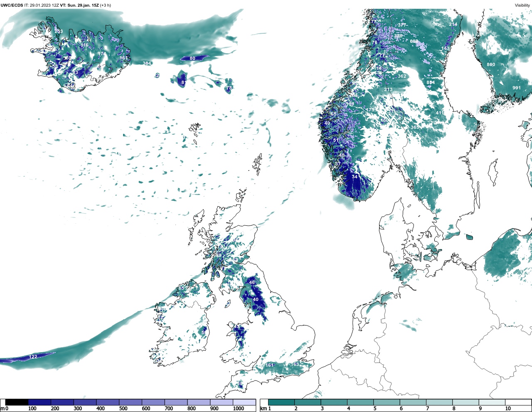Click the '5' tick label on kilometers scale
This screenshot has height=412, width=532.
click(375, 409)
